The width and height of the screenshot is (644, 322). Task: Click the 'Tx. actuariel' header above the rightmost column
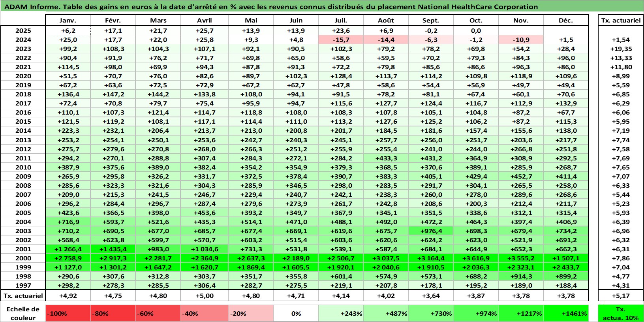(x=621, y=21)
